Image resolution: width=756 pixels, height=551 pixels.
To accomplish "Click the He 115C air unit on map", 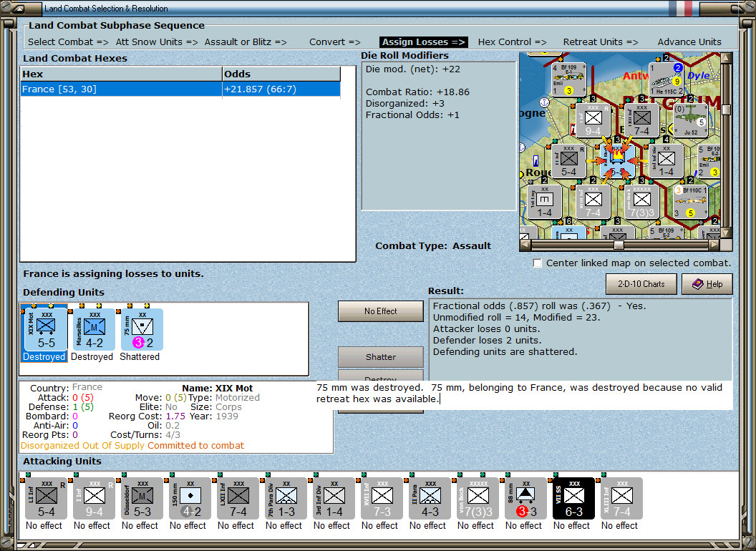I will coord(667,78).
